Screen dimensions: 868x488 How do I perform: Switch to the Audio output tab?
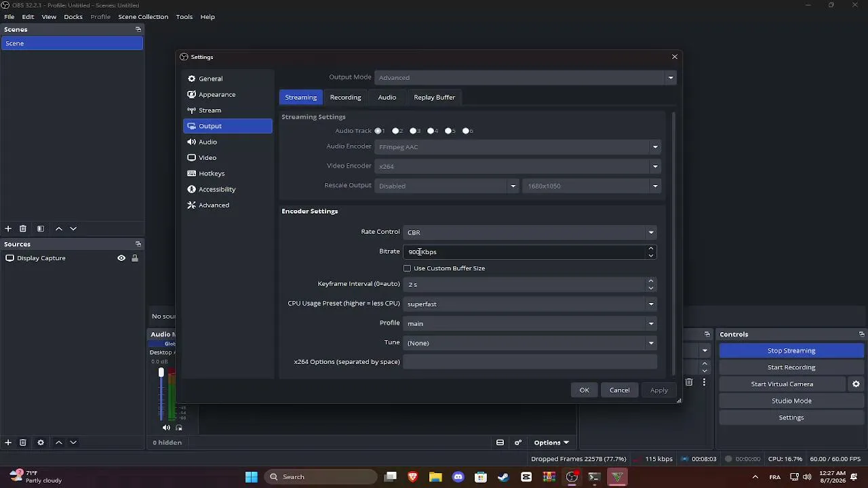pyautogui.click(x=387, y=98)
